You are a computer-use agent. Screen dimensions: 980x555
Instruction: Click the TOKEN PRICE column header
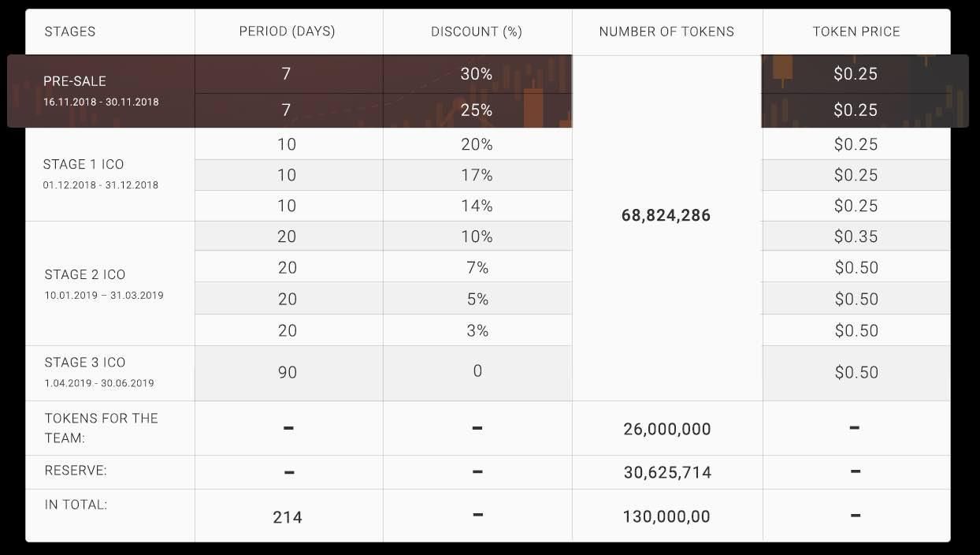[x=856, y=32]
